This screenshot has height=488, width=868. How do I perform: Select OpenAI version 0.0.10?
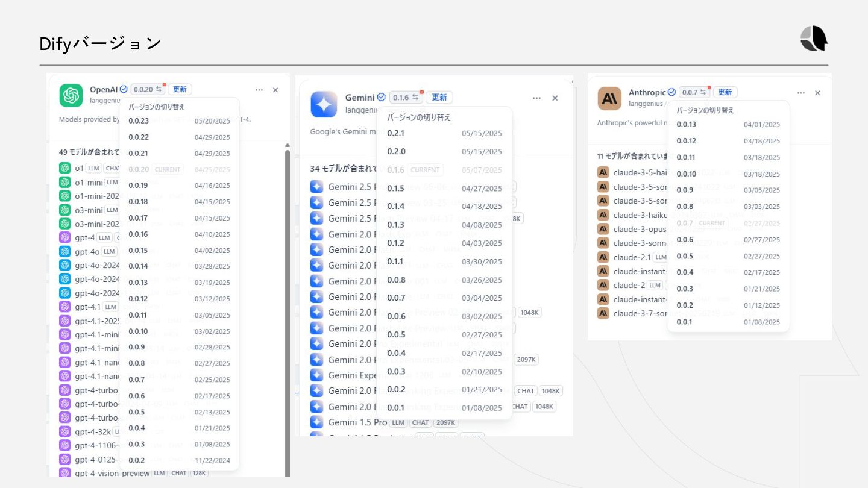tap(179, 331)
